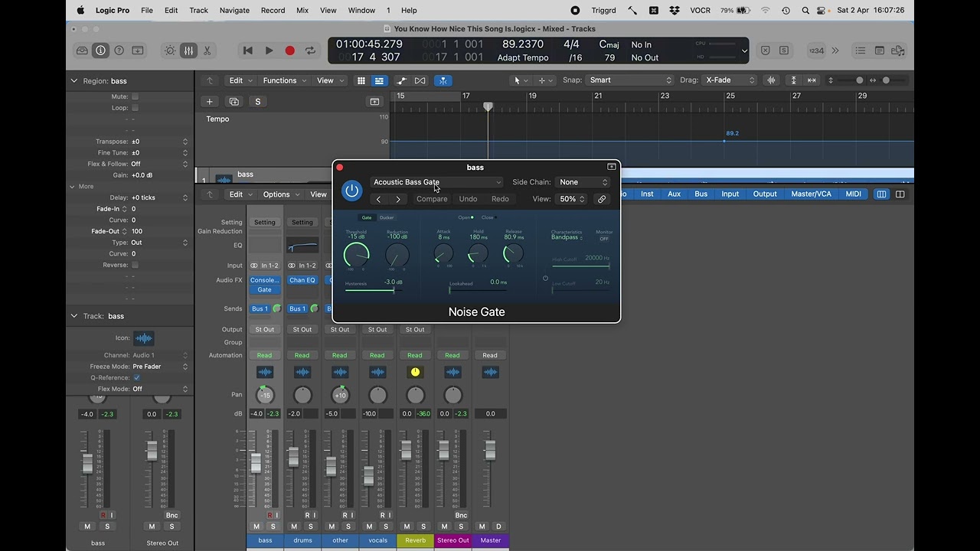This screenshot has height=551, width=980.
Task: Click the red Record button
Action: (289, 51)
